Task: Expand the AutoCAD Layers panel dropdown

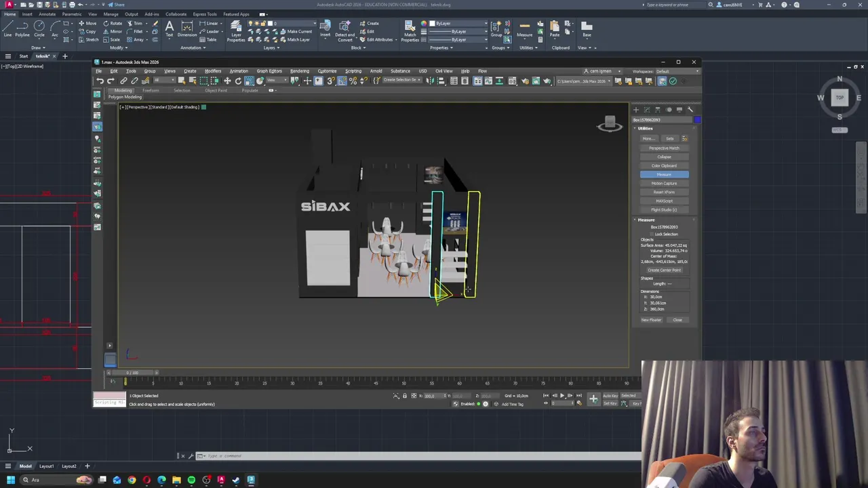Action: point(271,47)
